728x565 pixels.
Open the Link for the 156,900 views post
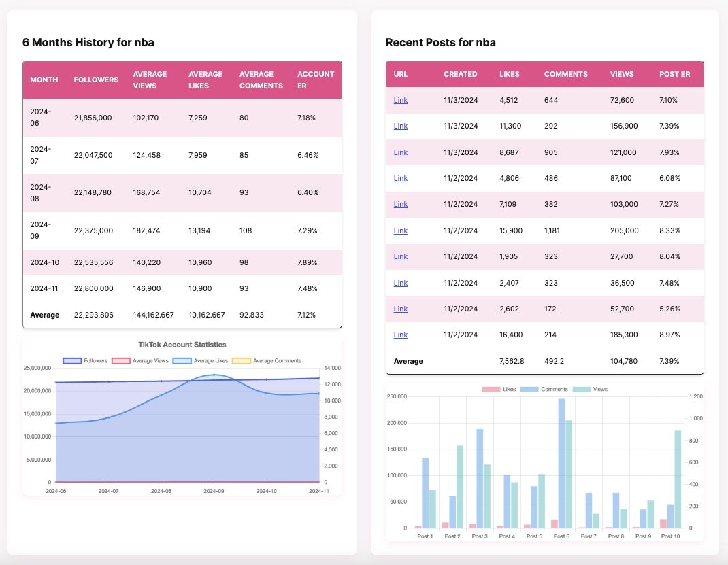(400, 126)
